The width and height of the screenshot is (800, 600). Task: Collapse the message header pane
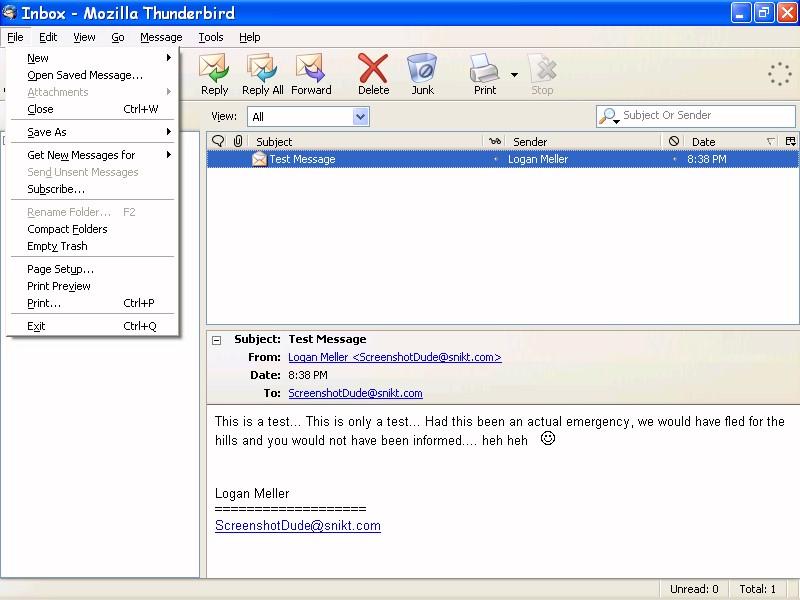coord(217,340)
